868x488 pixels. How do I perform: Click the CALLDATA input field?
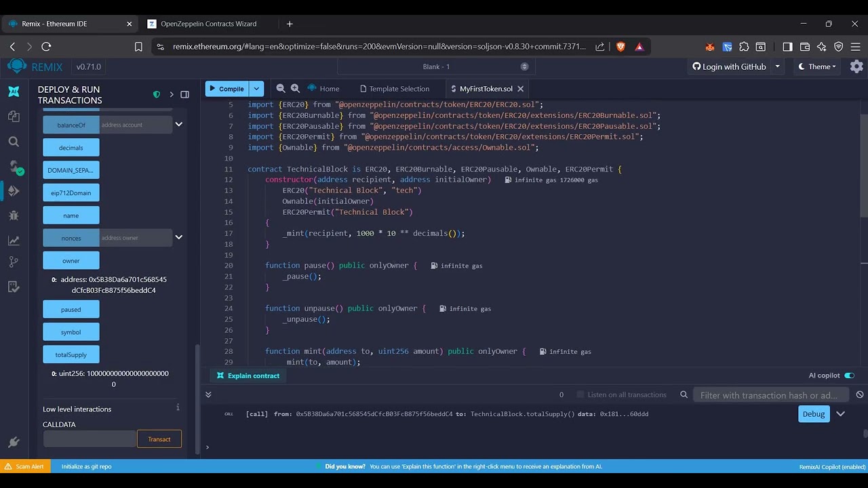[90, 439]
